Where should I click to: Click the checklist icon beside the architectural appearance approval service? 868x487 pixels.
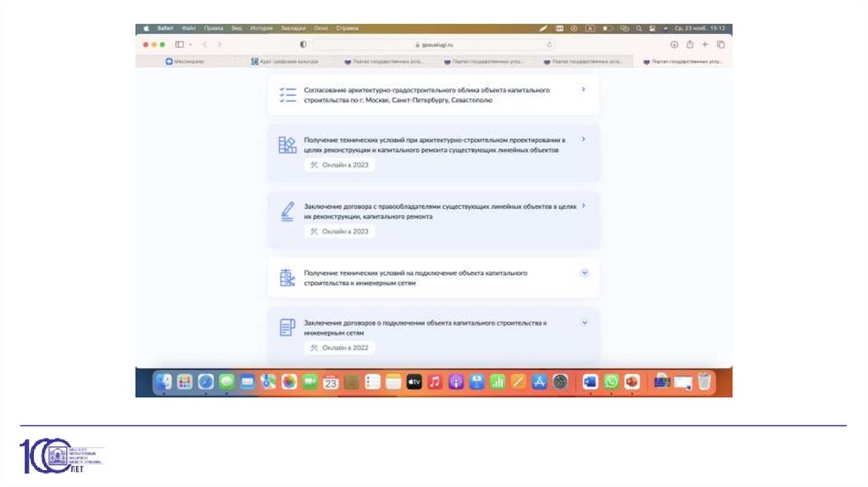(x=287, y=94)
